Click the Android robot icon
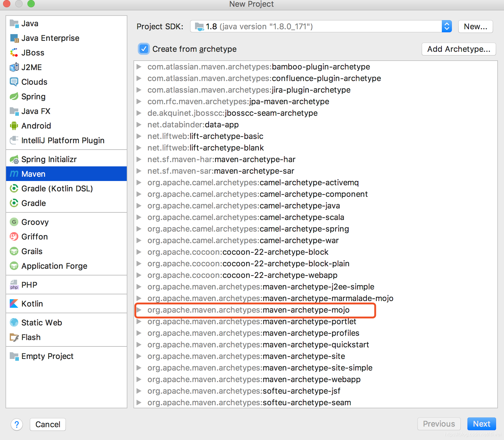 [14, 126]
